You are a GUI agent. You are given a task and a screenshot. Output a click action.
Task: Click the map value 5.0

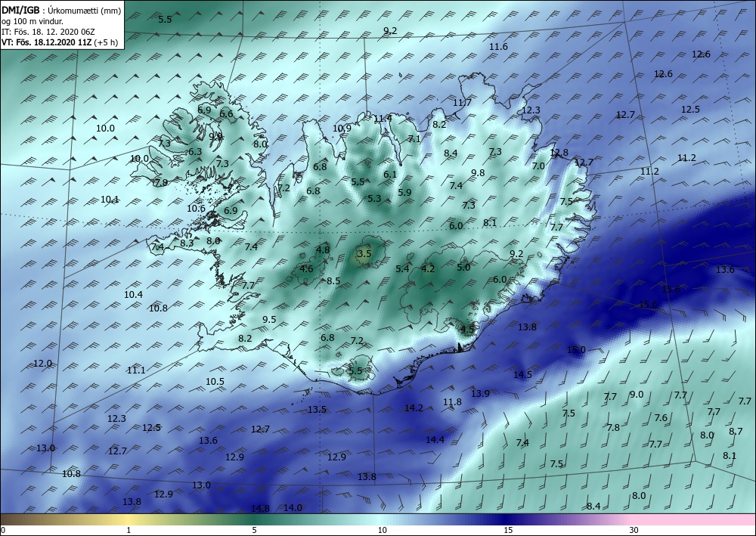(463, 267)
